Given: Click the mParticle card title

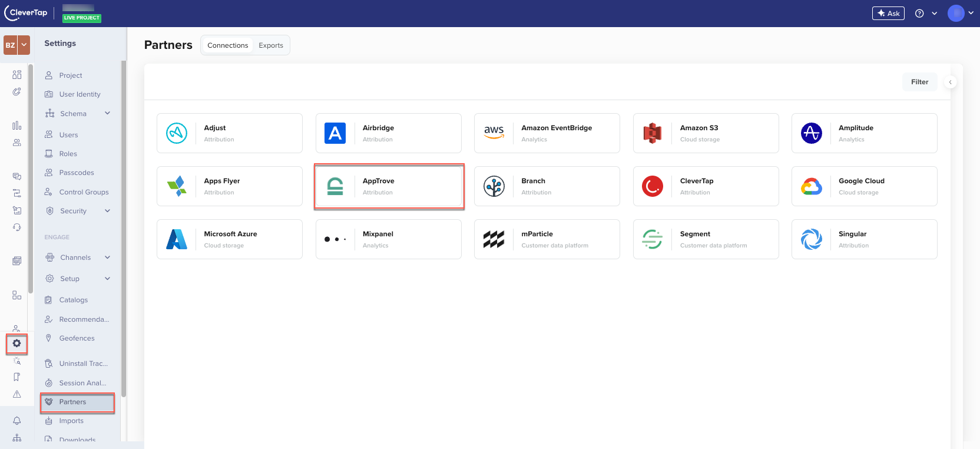Looking at the screenshot, I should 537,234.
